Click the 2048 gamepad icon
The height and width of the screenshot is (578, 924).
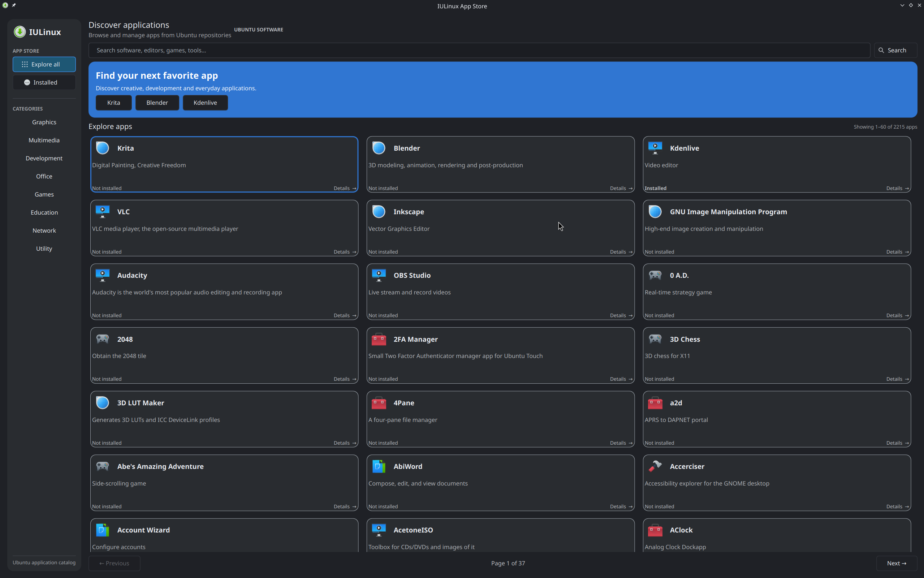coord(103,339)
